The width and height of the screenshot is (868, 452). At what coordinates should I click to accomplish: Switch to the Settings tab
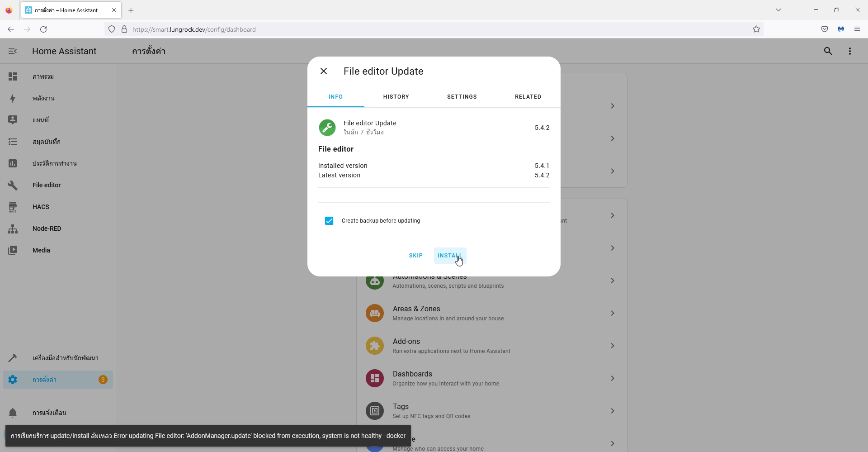[x=462, y=97]
